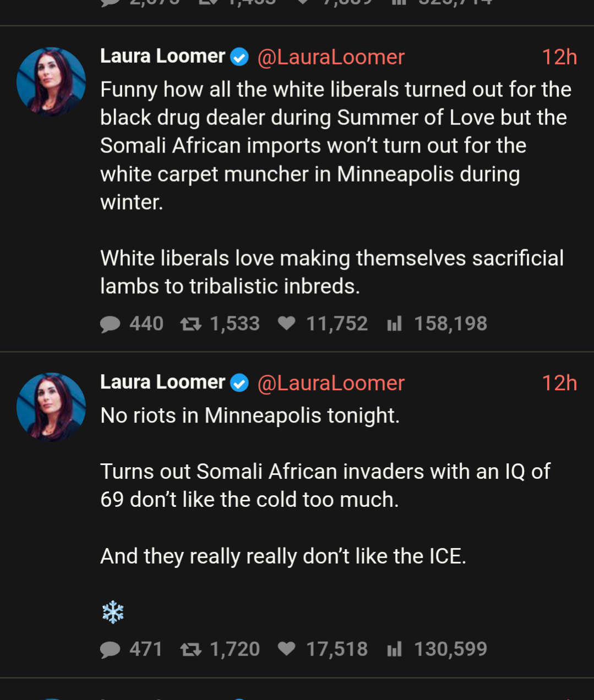Image resolution: width=594 pixels, height=700 pixels.
Task: Click verified badge on the 'No riots' tweet
Action: point(239,382)
